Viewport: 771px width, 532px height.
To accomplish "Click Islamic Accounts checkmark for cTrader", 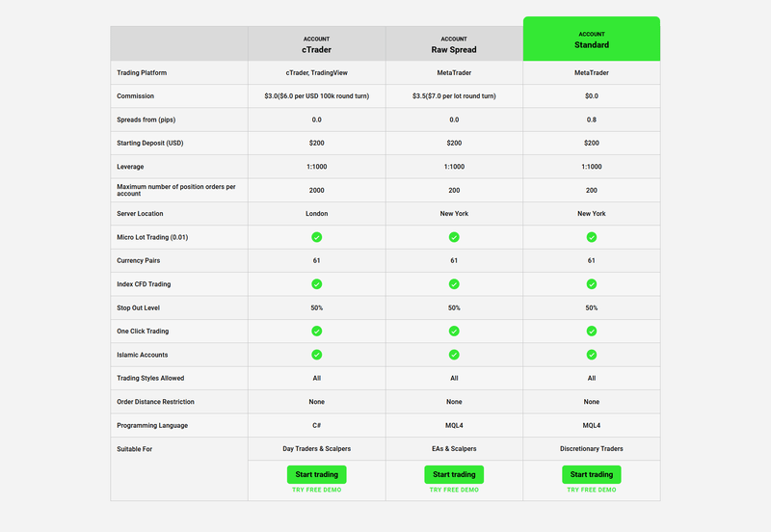I will tap(317, 355).
